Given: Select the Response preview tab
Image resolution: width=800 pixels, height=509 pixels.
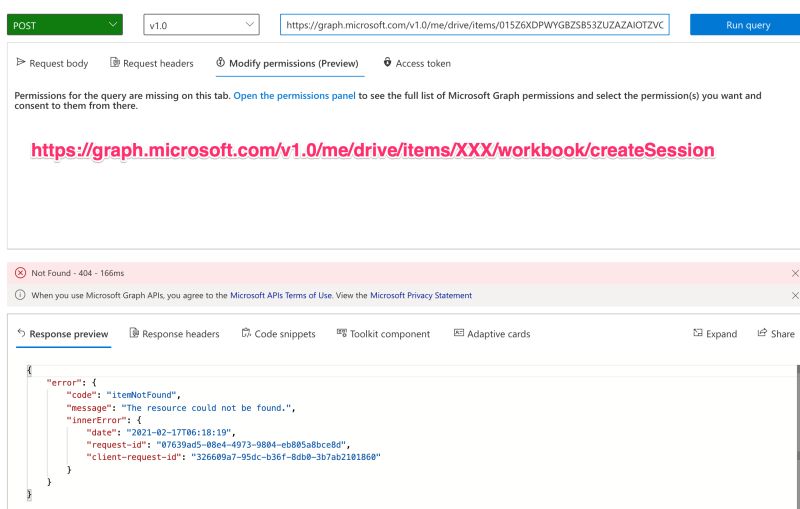Looking at the screenshot, I should coord(63,334).
